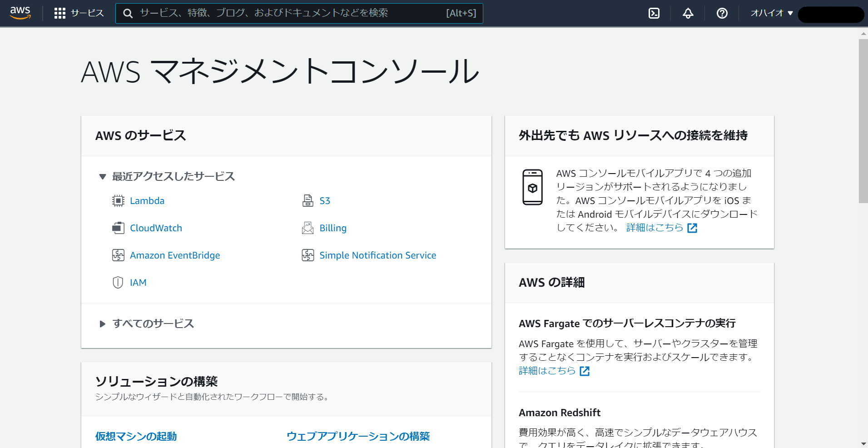Image resolution: width=868 pixels, height=448 pixels.
Task: Open the notifications bell icon
Action: [688, 13]
